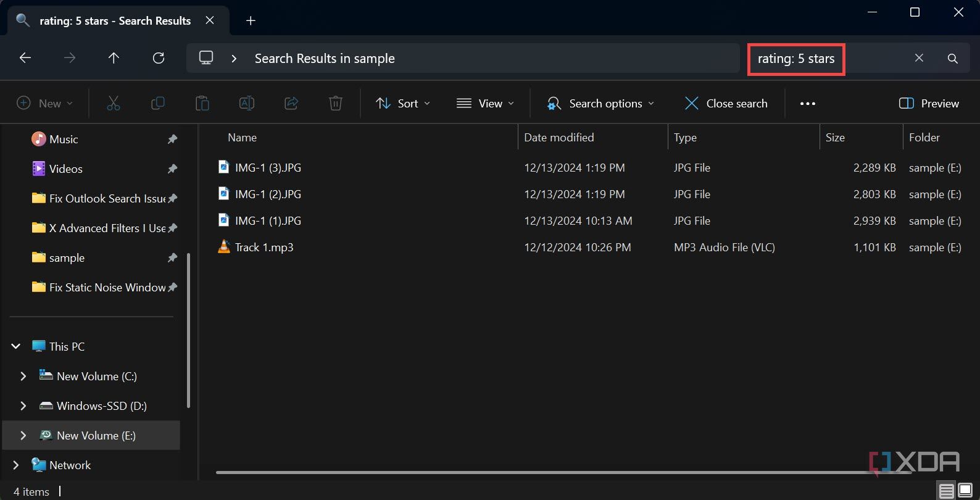Go up one folder level

tap(114, 58)
